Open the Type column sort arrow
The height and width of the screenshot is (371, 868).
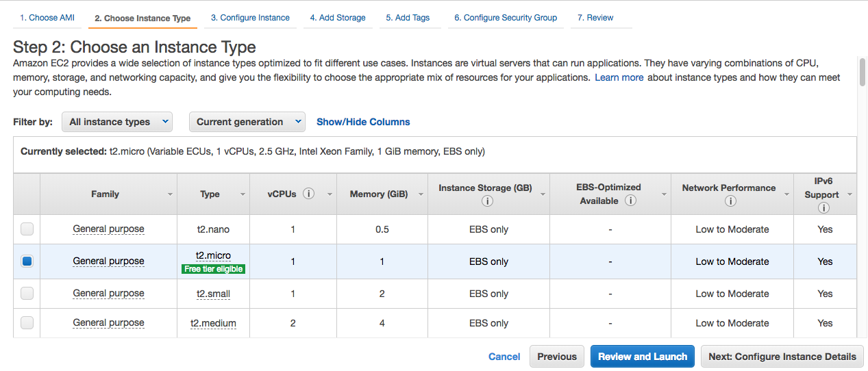243,195
